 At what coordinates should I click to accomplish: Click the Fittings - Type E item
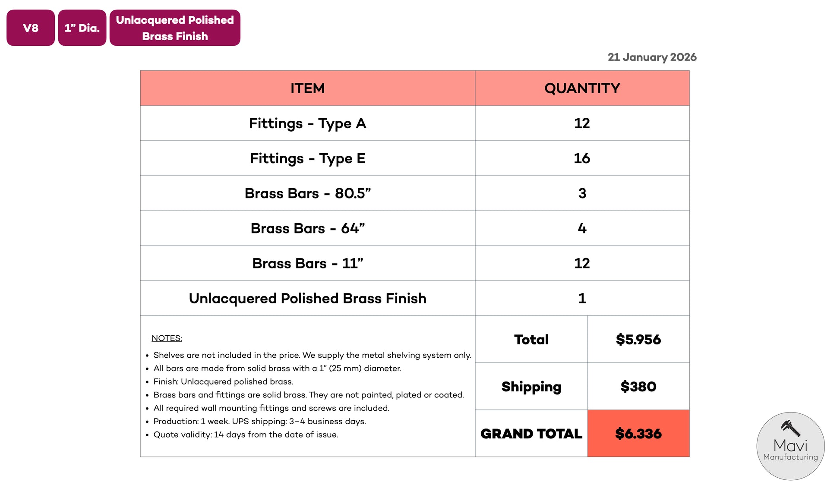pyautogui.click(x=307, y=158)
